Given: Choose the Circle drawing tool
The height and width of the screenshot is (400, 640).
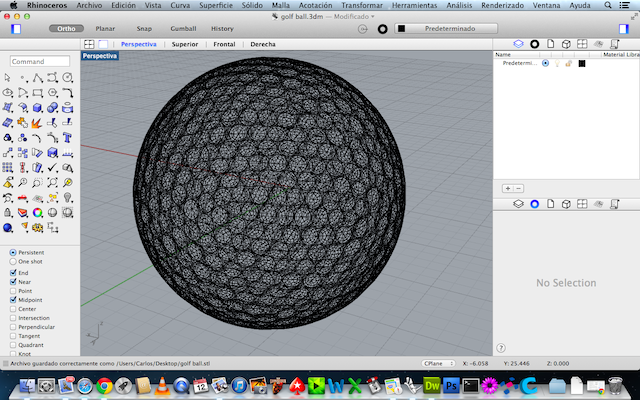Looking at the screenshot, I should click(x=68, y=78).
